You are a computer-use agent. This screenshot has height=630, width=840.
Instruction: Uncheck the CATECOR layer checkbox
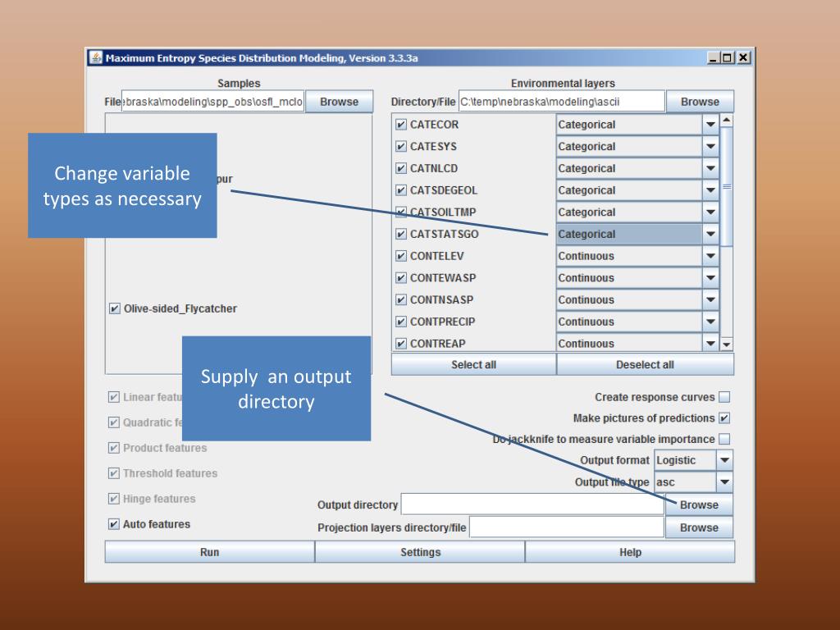click(x=400, y=125)
